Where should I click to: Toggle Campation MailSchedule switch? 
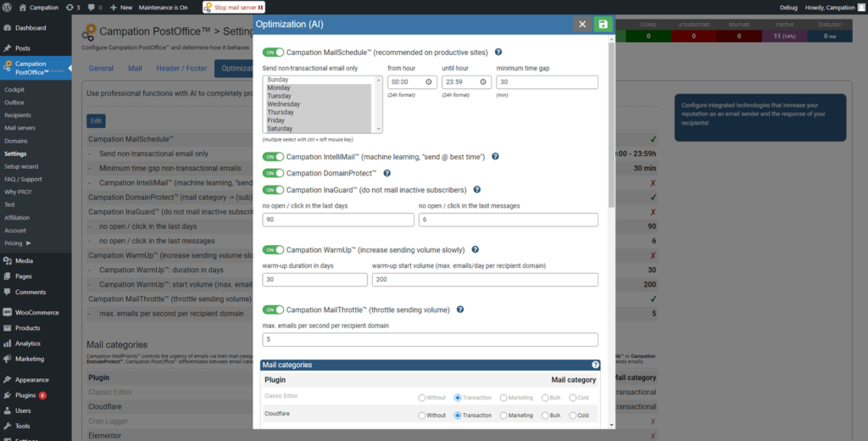click(273, 52)
